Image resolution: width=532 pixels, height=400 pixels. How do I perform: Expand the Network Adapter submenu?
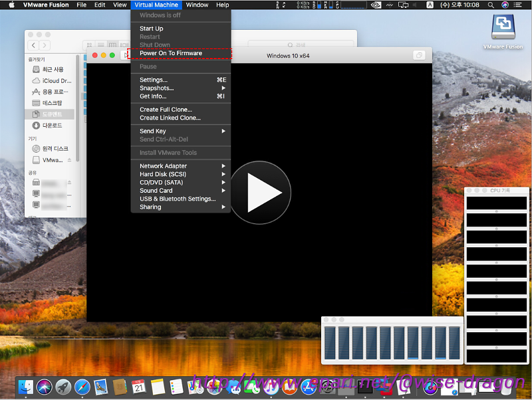(x=180, y=166)
